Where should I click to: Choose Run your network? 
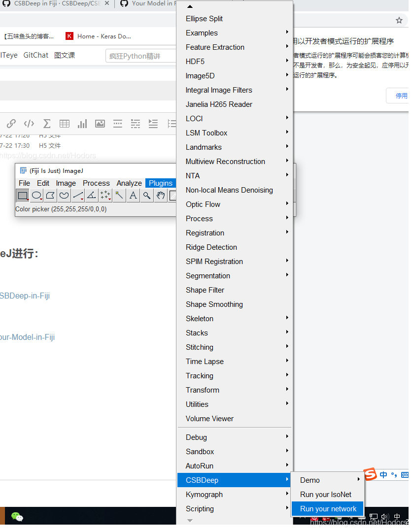click(x=328, y=508)
